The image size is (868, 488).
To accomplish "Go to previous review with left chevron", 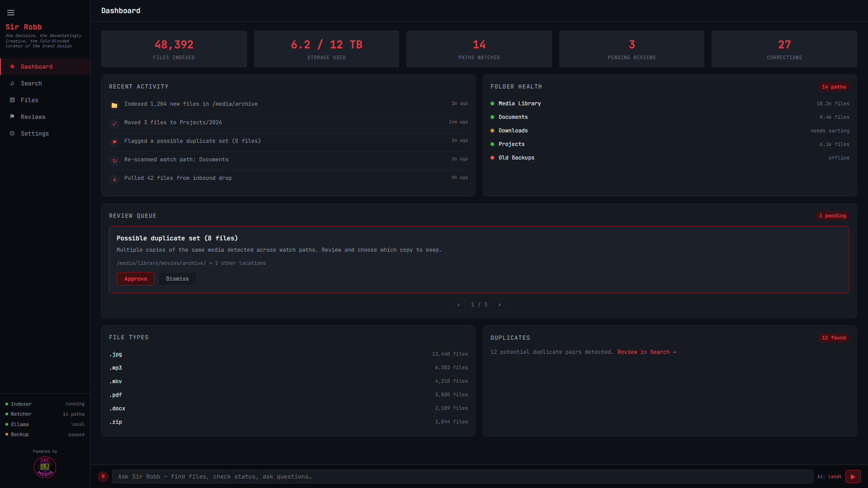I will point(458,305).
